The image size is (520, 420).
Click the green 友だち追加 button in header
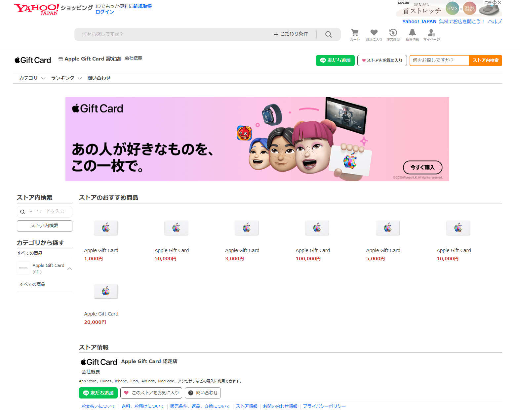pyautogui.click(x=335, y=61)
